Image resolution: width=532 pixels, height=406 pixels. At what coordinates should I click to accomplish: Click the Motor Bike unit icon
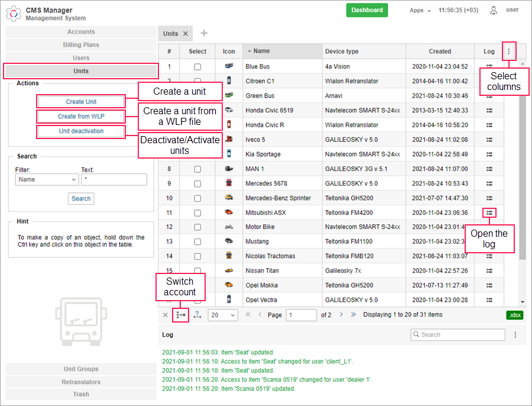click(229, 227)
